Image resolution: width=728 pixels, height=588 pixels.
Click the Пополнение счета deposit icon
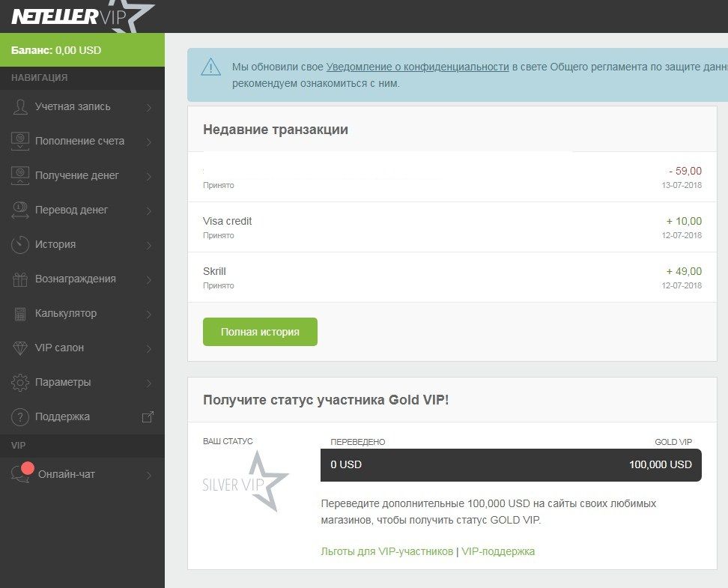[21, 141]
